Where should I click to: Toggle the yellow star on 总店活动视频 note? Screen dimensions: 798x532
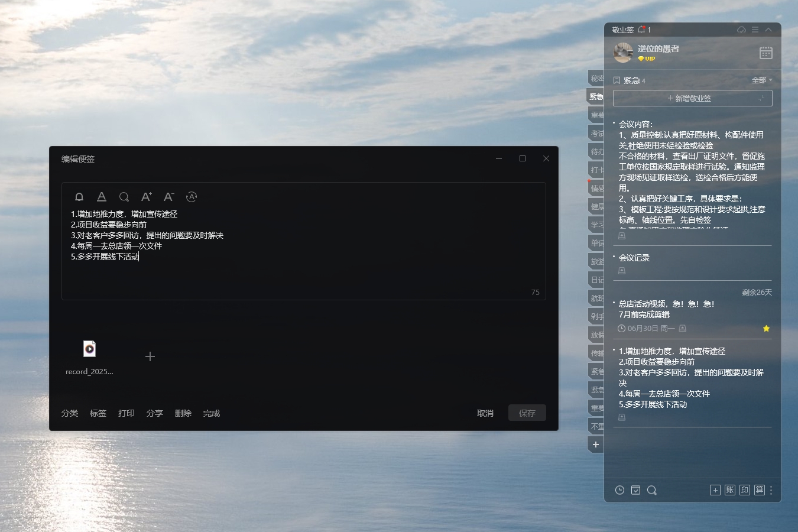pyautogui.click(x=766, y=329)
